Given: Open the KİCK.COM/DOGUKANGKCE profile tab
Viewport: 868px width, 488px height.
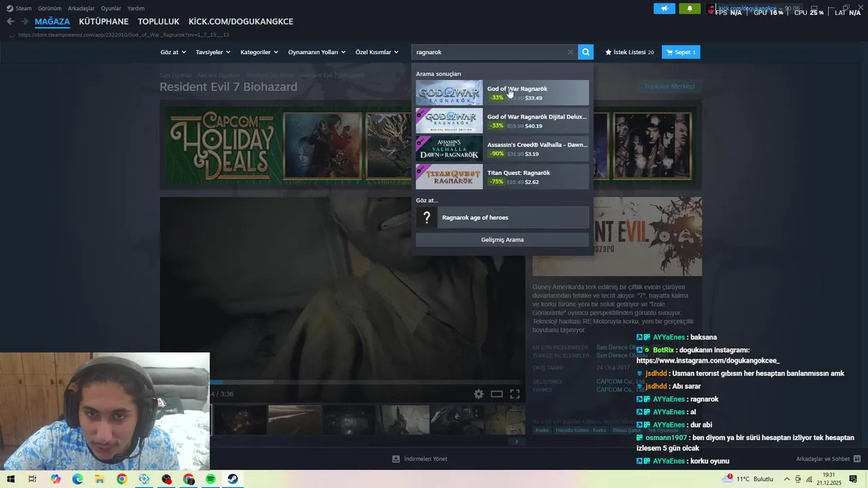Looking at the screenshot, I should pos(241,22).
